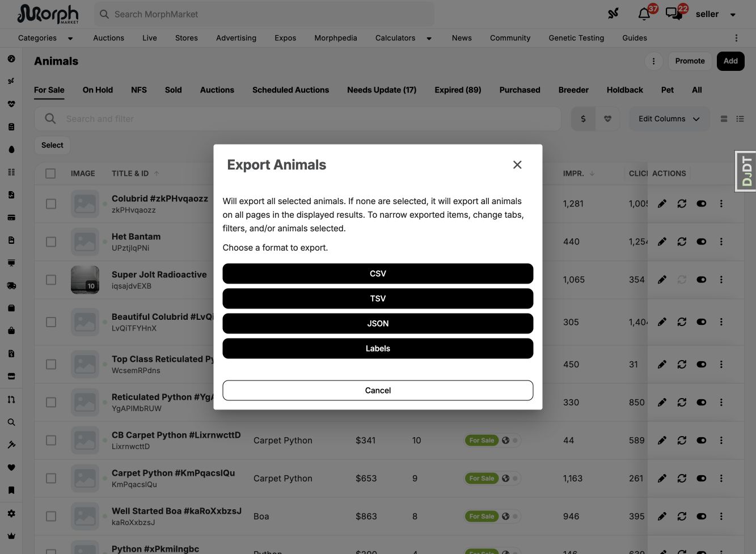Edit the Colubrid #zkPHvqaozz listing pencil
This screenshot has height=554, width=756.
662,204
